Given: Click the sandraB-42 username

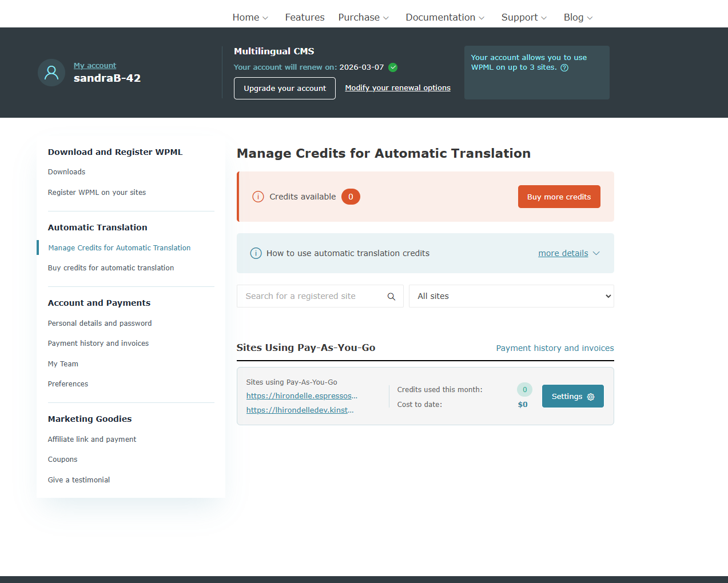Looking at the screenshot, I should click(x=107, y=78).
